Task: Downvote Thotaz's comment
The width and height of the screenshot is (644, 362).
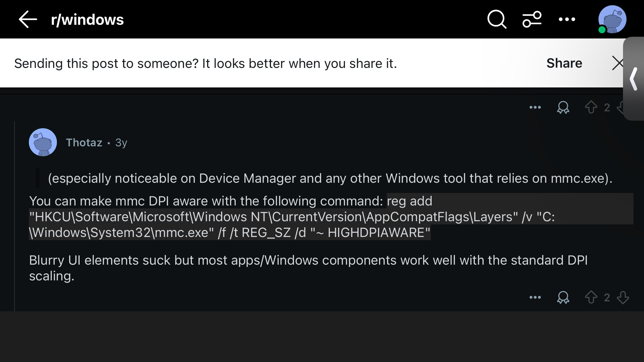Action: (623, 298)
